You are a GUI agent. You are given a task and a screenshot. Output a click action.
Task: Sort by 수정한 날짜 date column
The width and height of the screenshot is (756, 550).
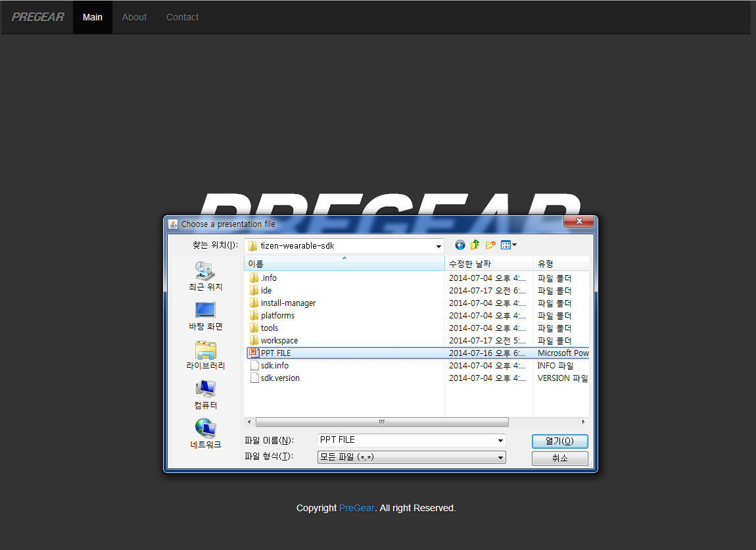click(x=489, y=264)
